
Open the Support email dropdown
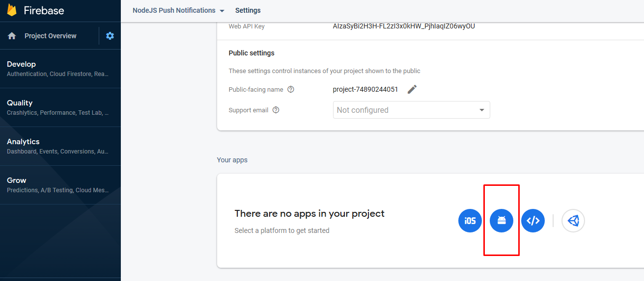pos(411,110)
